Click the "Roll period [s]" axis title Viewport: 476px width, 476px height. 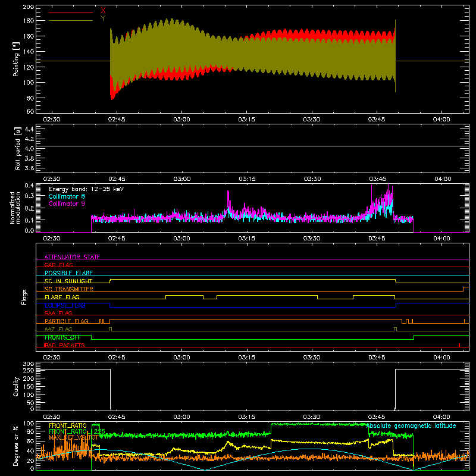pyautogui.click(x=18, y=148)
